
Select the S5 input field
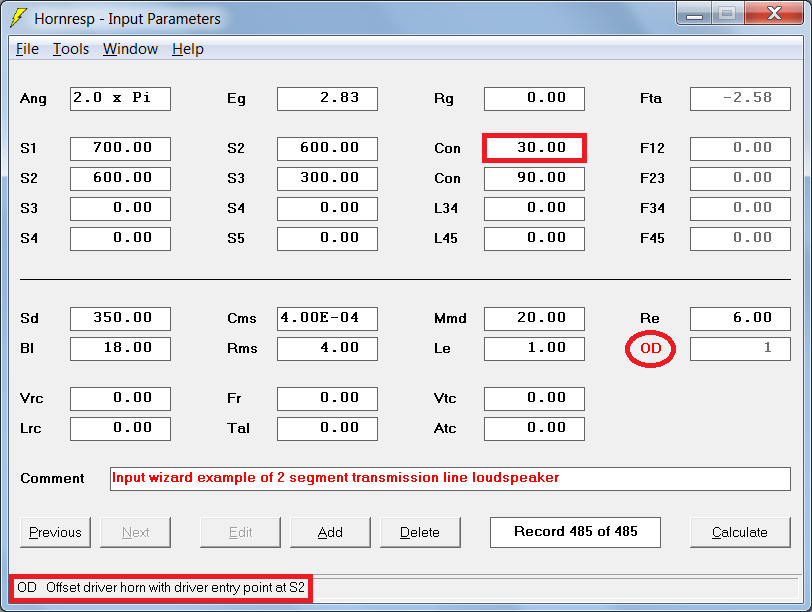(x=327, y=239)
